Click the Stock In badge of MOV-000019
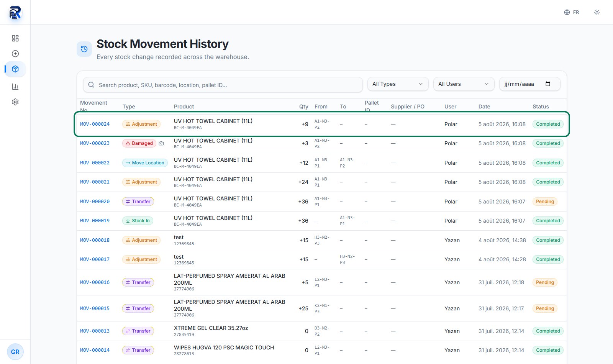 click(x=138, y=221)
